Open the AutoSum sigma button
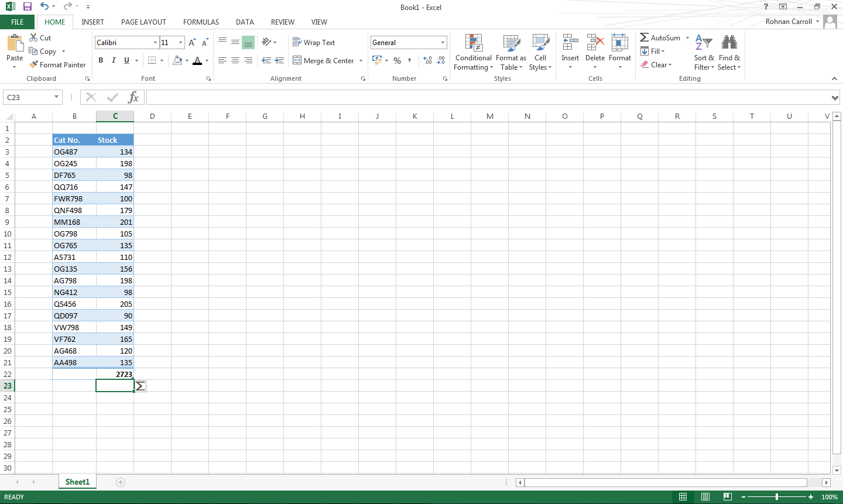The image size is (843, 504). (644, 37)
